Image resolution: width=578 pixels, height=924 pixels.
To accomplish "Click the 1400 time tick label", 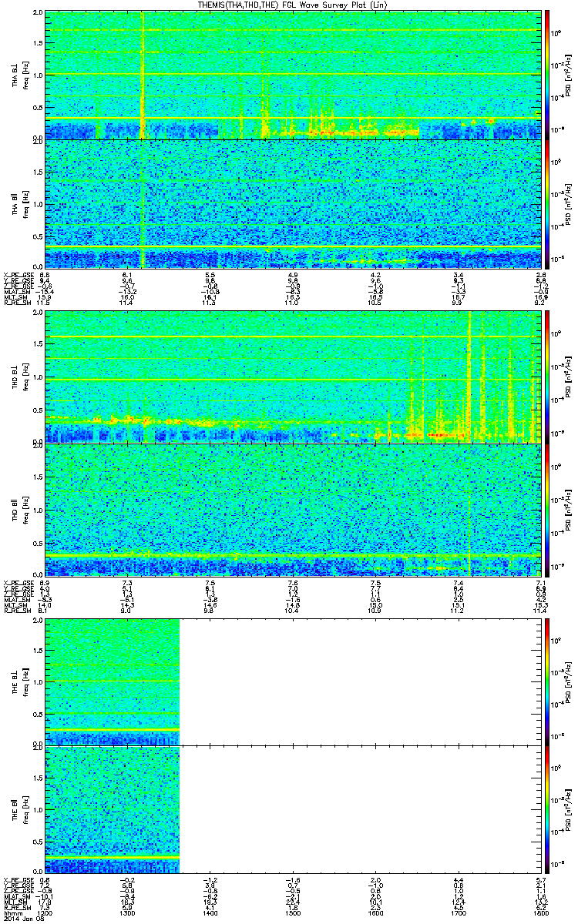I will pyautogui.click(x=210, y=912).
